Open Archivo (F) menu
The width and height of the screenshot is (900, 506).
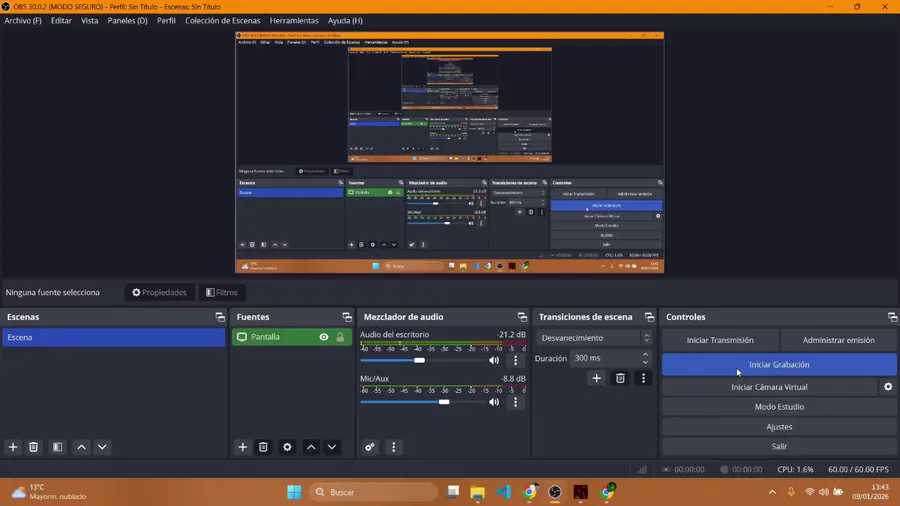coord(23,21)
